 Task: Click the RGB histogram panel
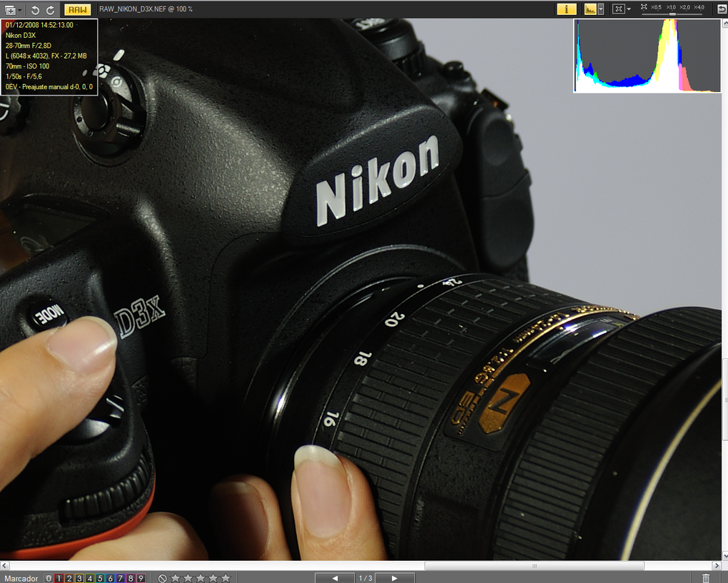pos(647,56)
